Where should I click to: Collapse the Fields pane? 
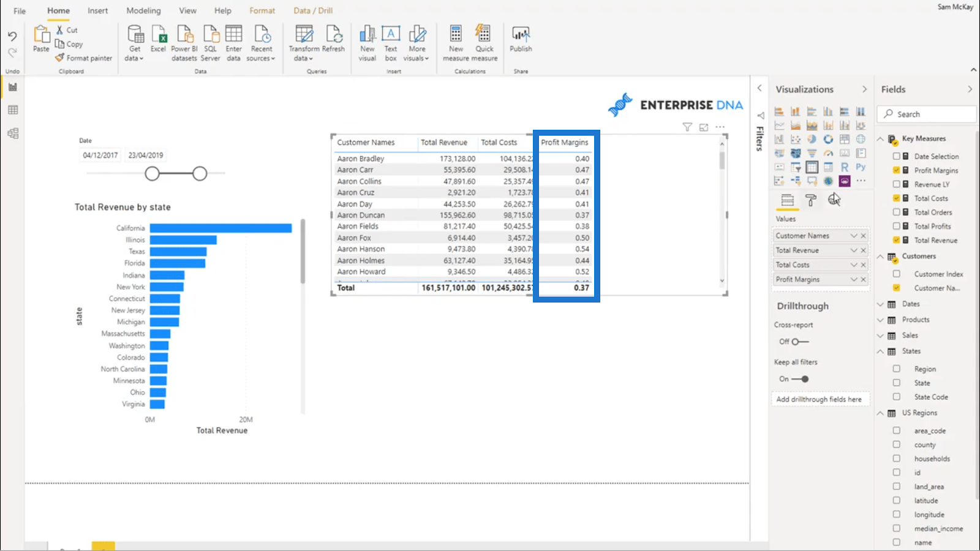[970, 89]
